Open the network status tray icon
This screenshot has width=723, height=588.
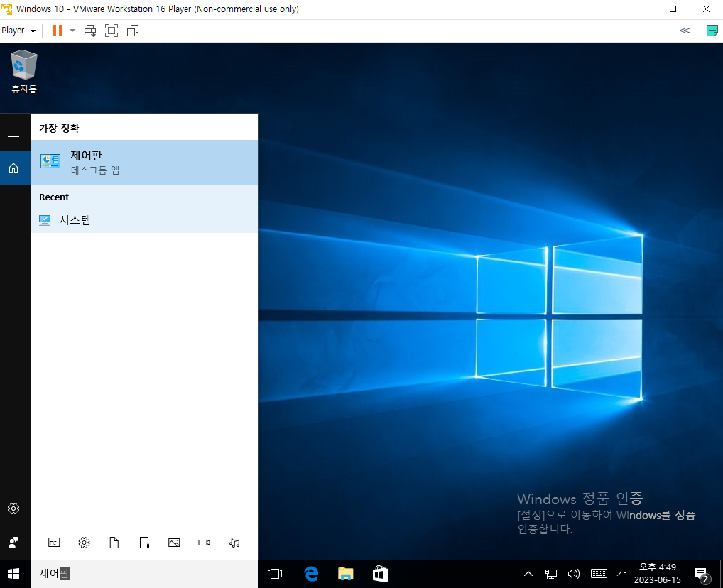coord(551,574)
